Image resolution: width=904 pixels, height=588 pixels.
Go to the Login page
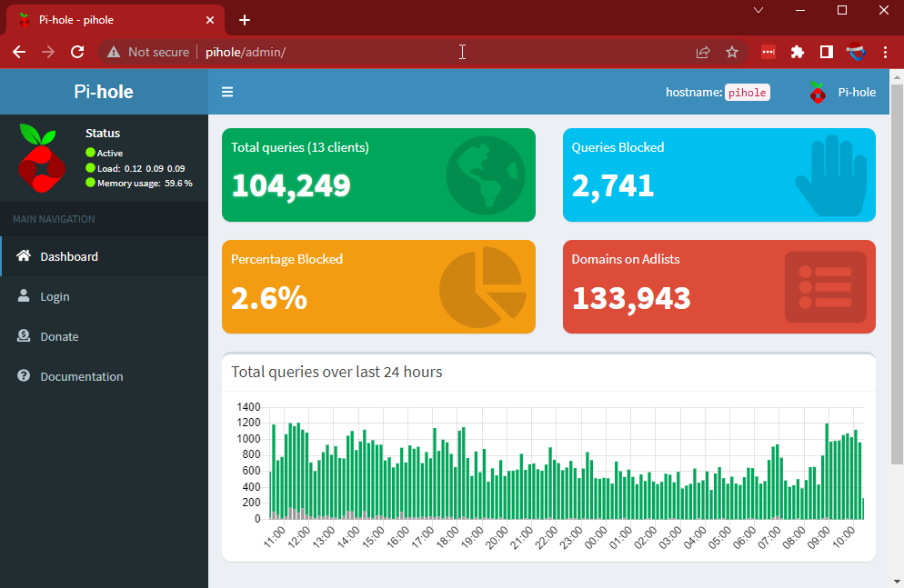55,296
